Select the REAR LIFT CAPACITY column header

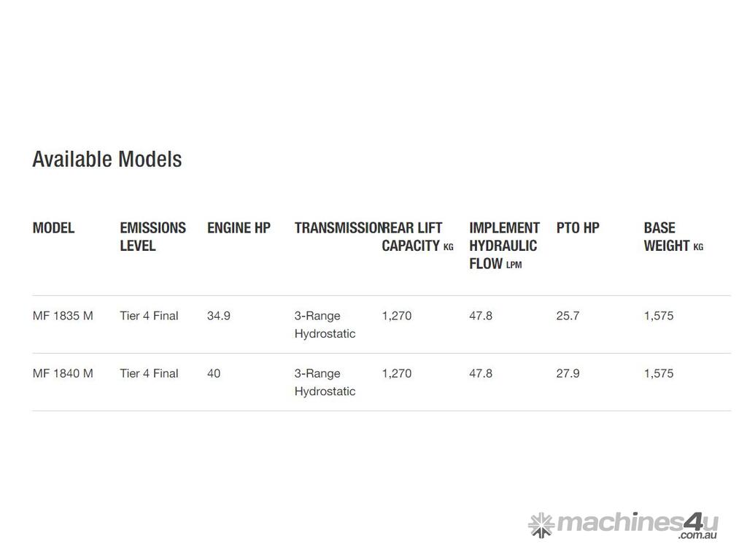(x=417, y=237)
